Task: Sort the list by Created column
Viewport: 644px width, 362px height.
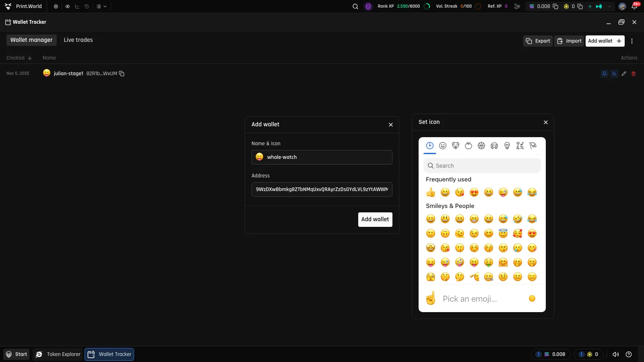Action: 19,58
